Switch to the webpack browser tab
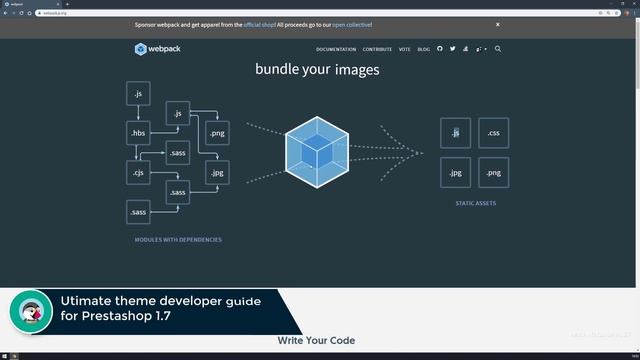Screen dimensions: 640x360 (x=31, y=4)
